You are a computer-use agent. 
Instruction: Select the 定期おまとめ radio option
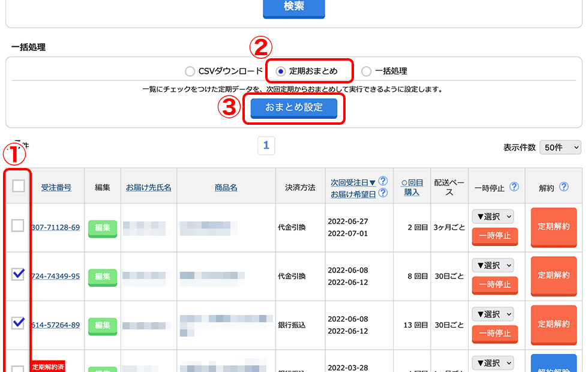[281, 71]
